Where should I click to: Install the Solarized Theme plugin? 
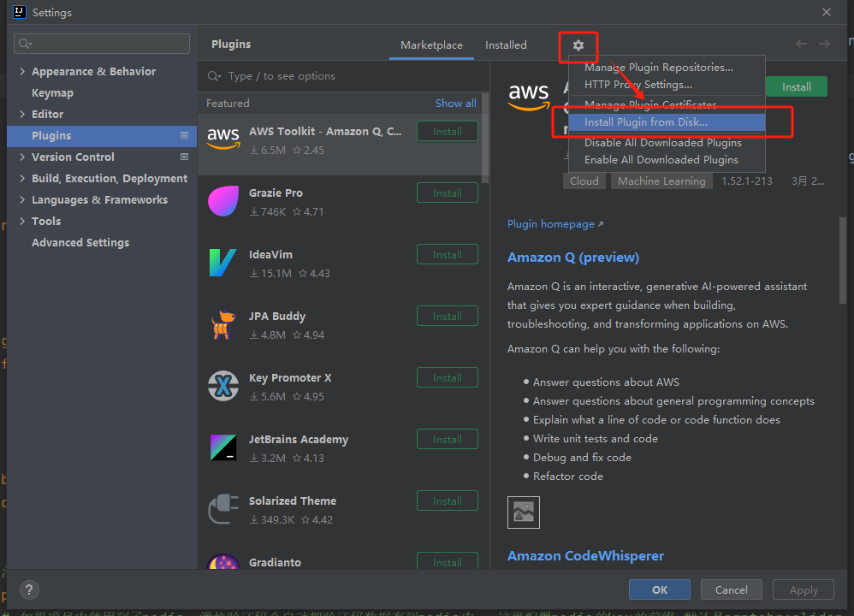coord(448,500)
